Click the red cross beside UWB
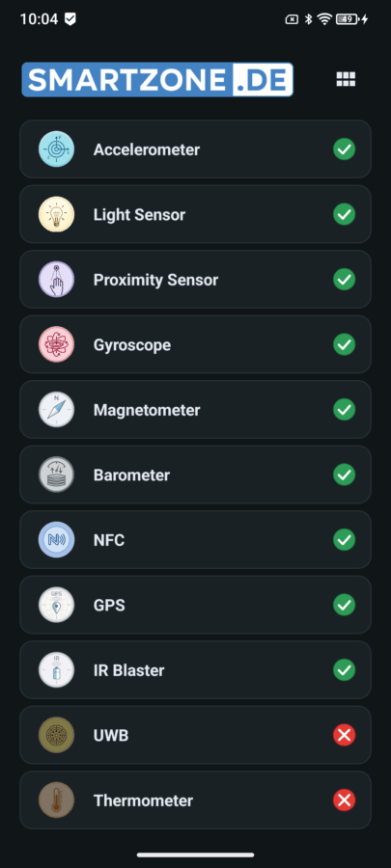 point(344,735)
